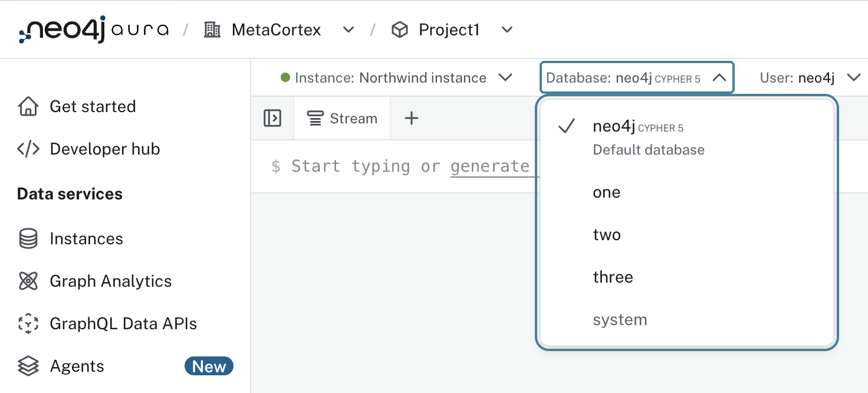Click the green instance status dot
This screenshot has width=868, height=393.
click(x=285, y=77)
